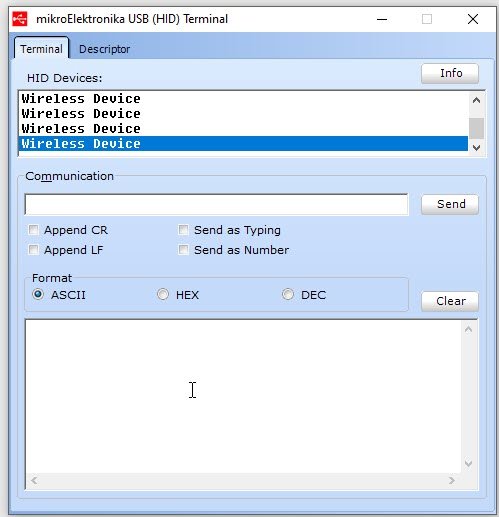The image size is (499, 517).
Task: Click output area scroll right arrow
Action: pos(452,480)
